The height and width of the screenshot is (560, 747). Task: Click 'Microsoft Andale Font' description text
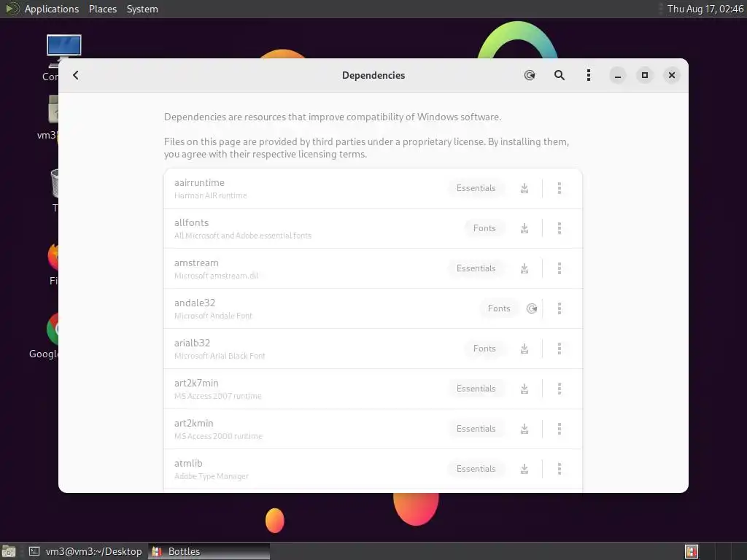pyautogui.click(x=213, y=316)
